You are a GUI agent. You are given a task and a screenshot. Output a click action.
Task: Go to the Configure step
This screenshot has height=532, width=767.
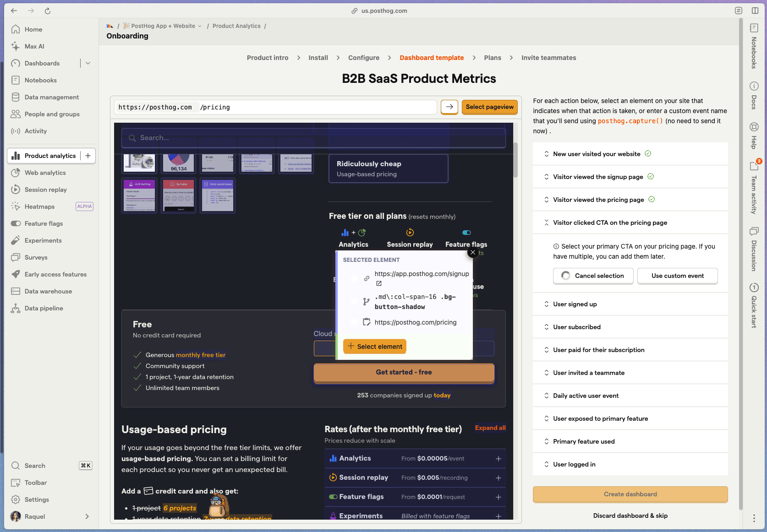point(364,58)
